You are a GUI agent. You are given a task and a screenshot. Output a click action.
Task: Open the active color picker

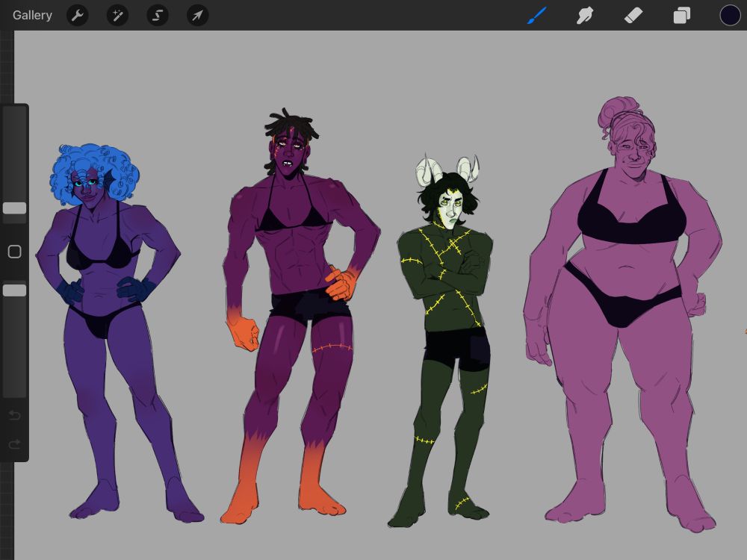730,15
